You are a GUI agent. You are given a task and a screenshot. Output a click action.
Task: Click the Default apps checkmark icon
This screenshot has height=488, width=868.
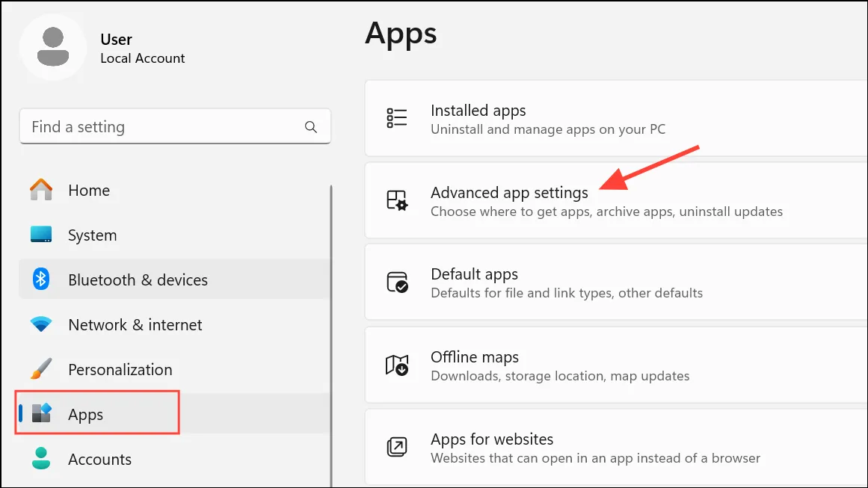coord(397,282)
